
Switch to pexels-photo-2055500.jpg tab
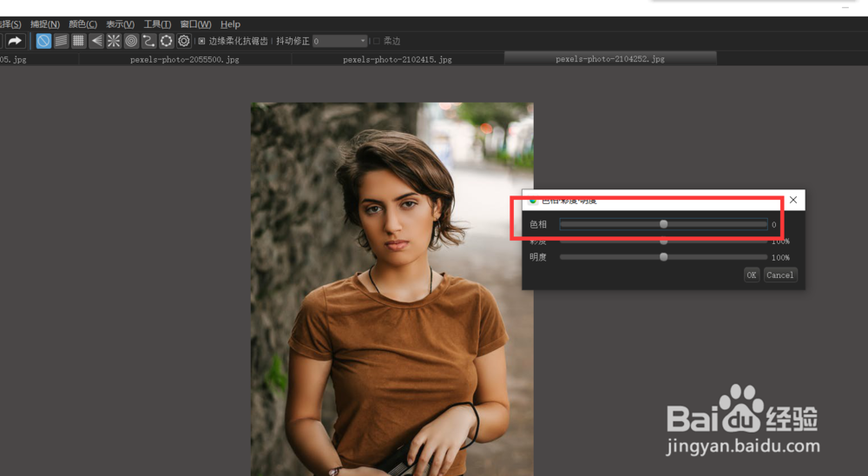tap(185, 59)
